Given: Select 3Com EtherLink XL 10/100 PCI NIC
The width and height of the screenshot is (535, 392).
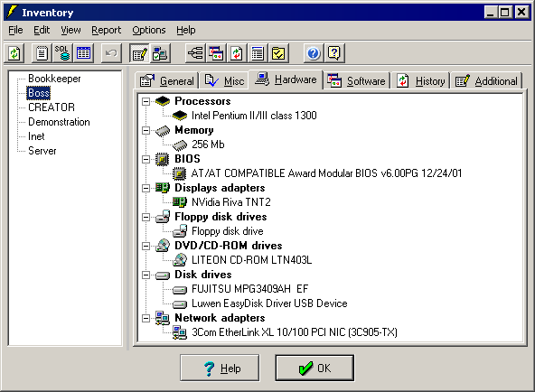Looking at the screenshot, I should [x=295, y=332].
